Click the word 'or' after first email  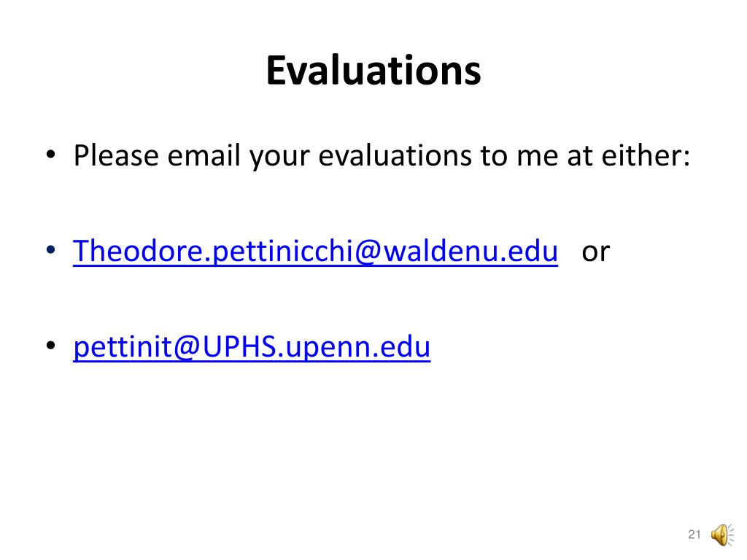pyautogui.click(x=595, y=252)
